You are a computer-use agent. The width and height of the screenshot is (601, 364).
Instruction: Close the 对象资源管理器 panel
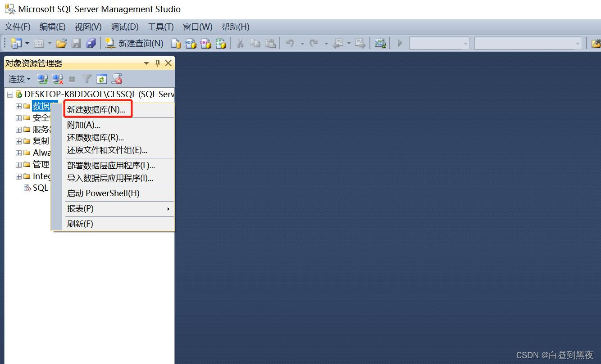[168, 63]
